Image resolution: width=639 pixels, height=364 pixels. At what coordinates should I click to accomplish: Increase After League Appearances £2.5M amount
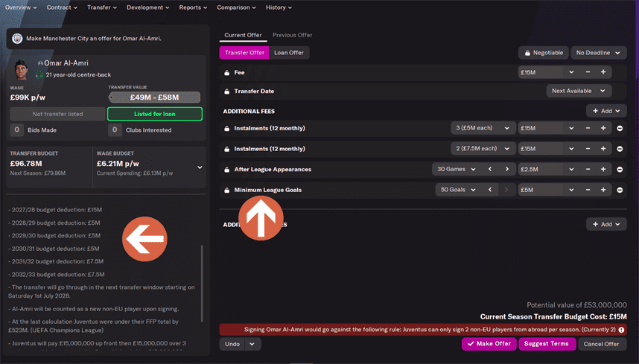point(603,169)
